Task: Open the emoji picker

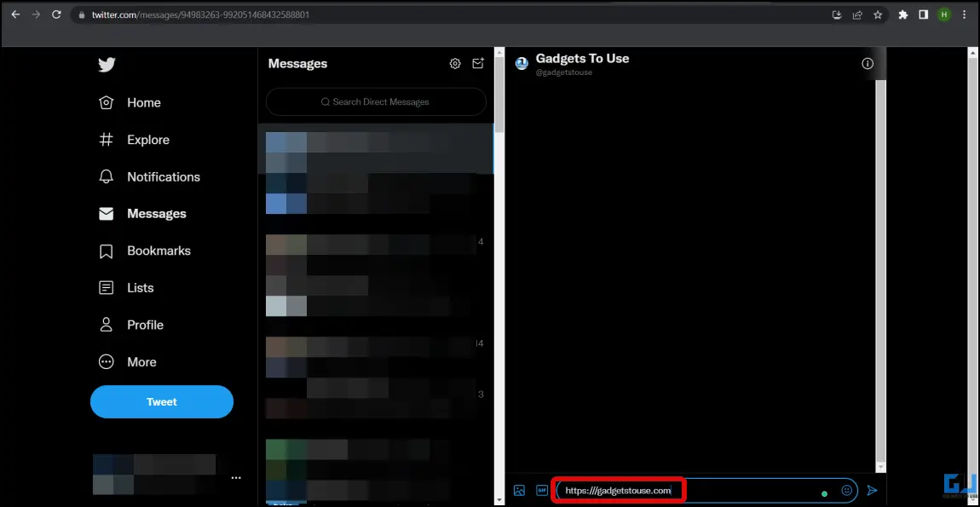Action: [847, 491]
